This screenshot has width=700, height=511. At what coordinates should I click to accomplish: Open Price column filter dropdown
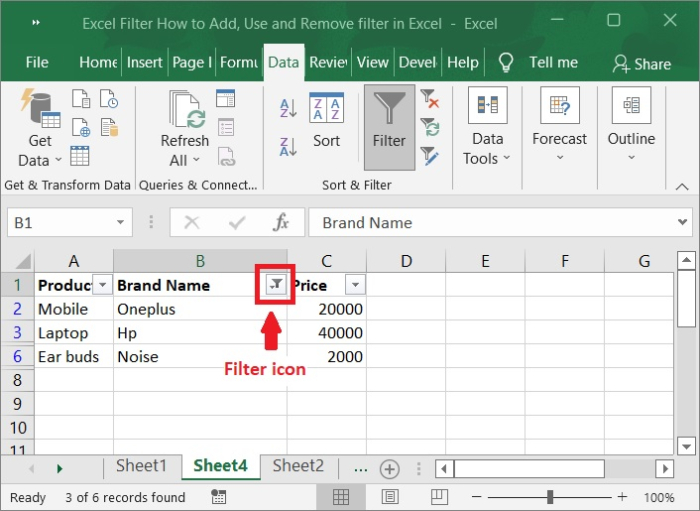[x=355, y=285]
